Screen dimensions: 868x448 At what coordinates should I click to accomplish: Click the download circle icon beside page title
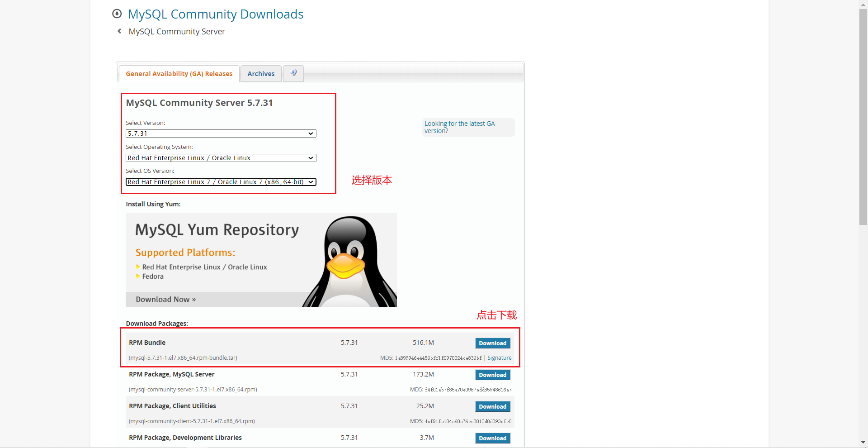tap(117, 14)
